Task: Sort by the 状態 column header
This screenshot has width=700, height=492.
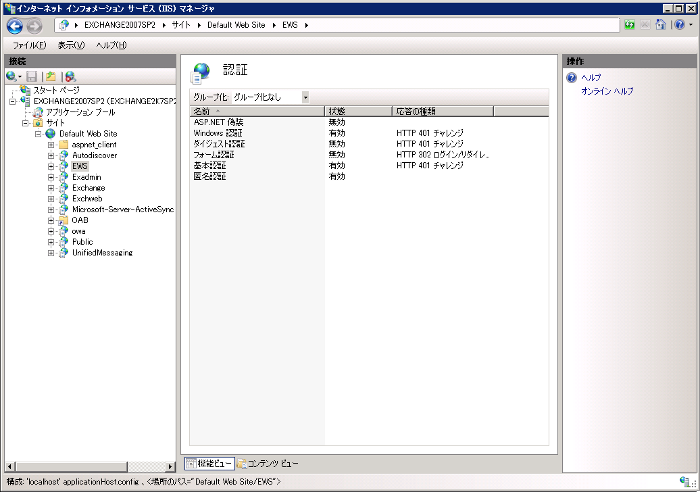Action: (x=358, y=111)
